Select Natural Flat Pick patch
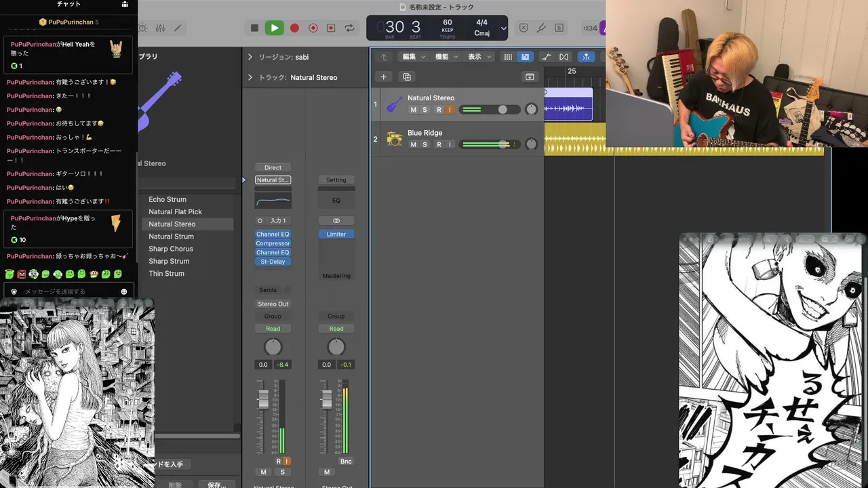The width and height of the screenshot is (868, 488). pos(176,211)
